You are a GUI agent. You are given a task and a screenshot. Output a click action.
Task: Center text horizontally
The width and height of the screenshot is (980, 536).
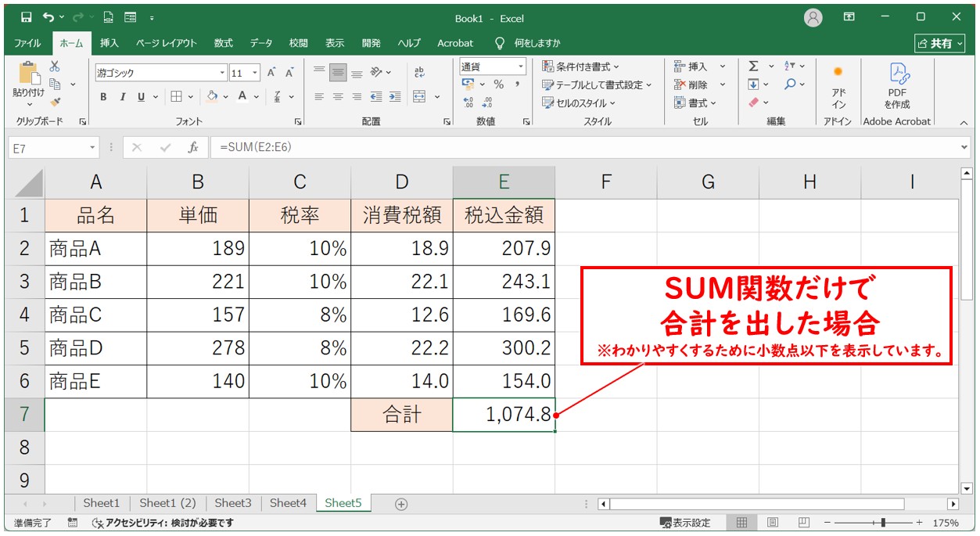click(x=338, y=97)
